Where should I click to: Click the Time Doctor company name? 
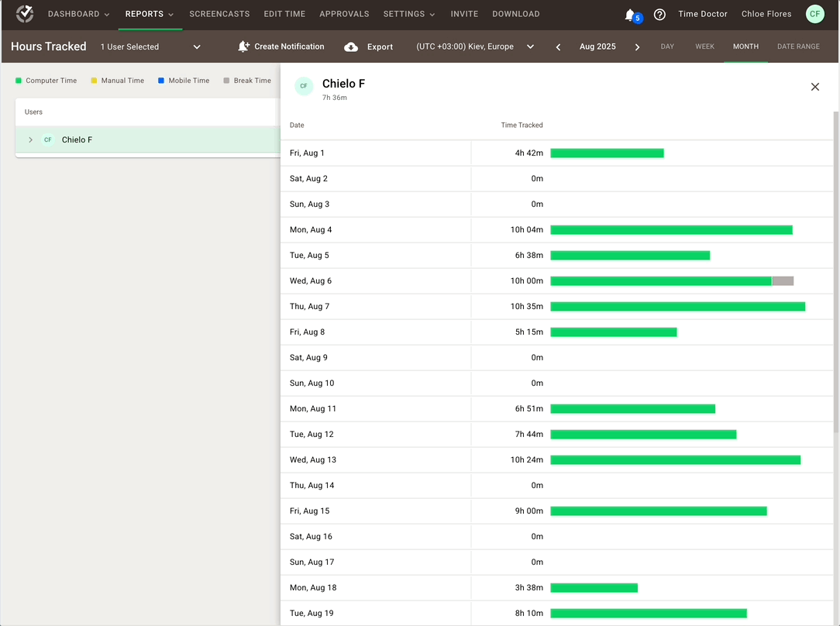click(702, 14)
